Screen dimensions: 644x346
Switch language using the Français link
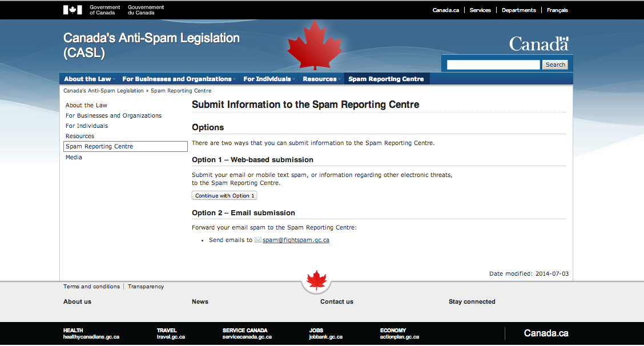click(557, 10)
